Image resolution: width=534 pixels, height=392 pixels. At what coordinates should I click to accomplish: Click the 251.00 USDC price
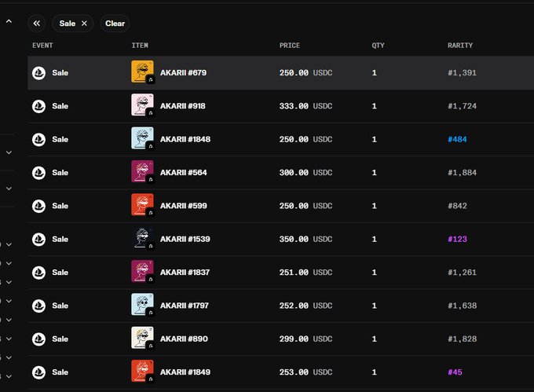(305, 273)
